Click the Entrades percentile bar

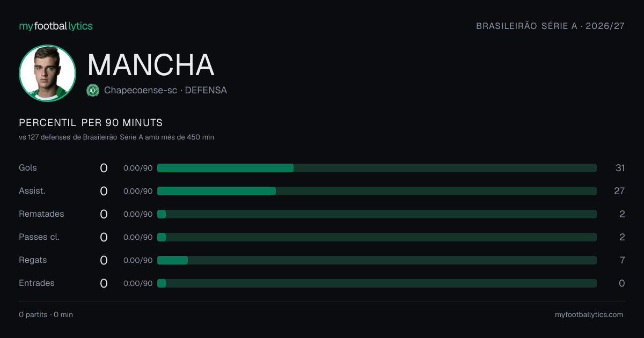click(x=377, y=283)
